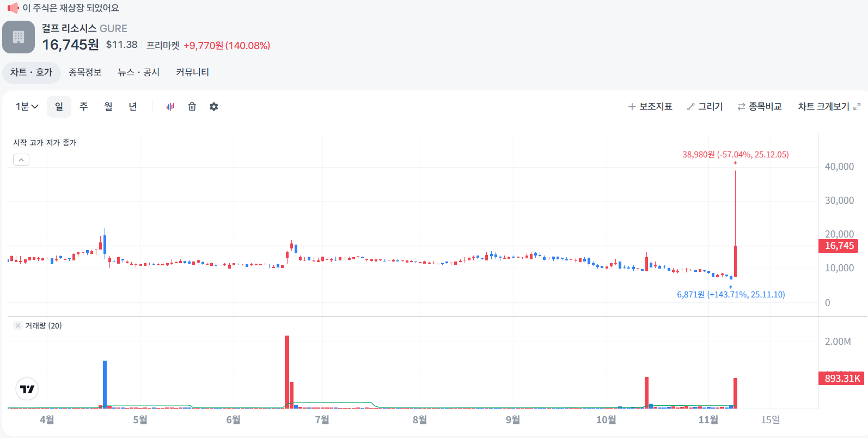Screen dimensions: 868x438
Task: Click the 2.00M volume axis label
Action: [x=838, y=342]
